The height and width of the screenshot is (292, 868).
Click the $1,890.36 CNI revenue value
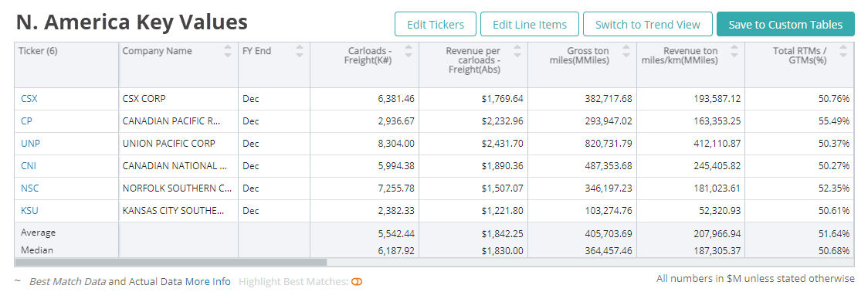(x=502, y=165)
